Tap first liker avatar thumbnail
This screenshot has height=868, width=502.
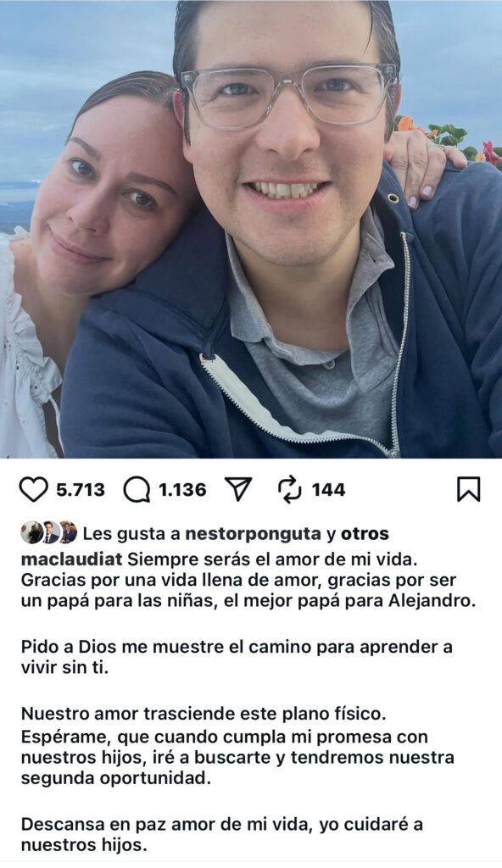(x=31, y=532)
